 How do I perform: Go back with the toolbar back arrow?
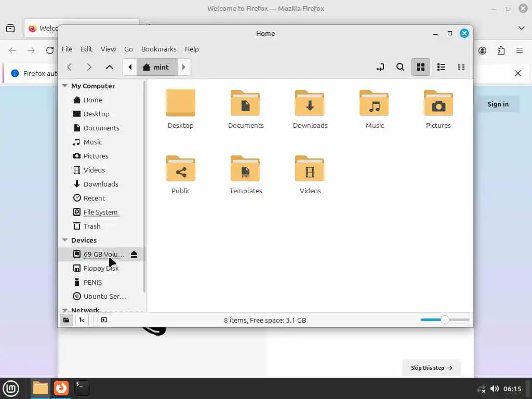pos(70,67)
